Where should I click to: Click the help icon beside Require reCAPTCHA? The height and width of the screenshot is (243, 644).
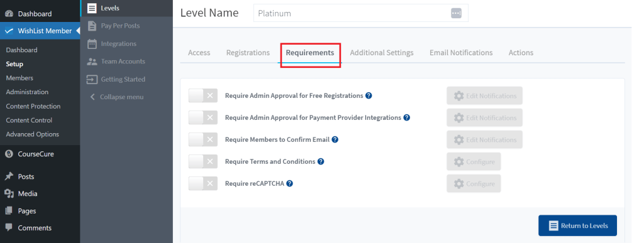coord(289,183)
